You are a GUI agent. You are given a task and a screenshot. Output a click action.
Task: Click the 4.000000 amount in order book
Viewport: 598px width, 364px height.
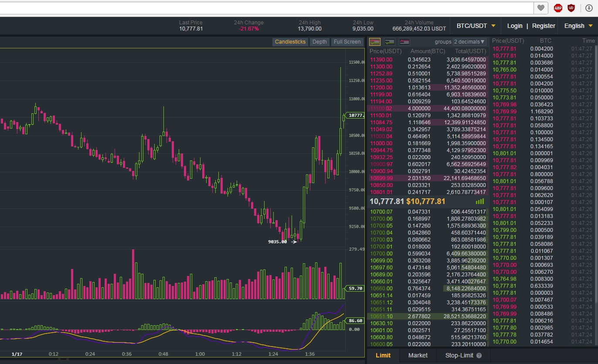click(419, 109)
